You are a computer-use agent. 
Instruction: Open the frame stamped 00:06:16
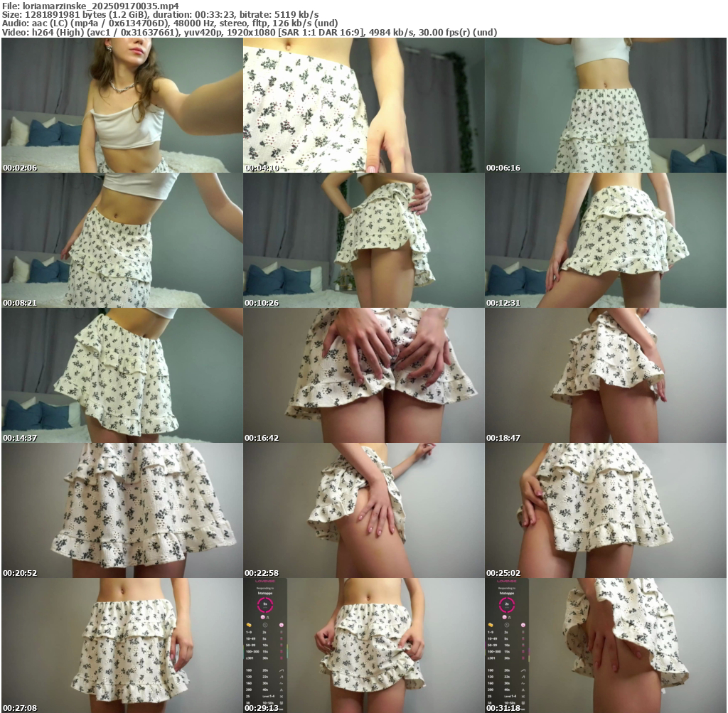pos(606,105)
